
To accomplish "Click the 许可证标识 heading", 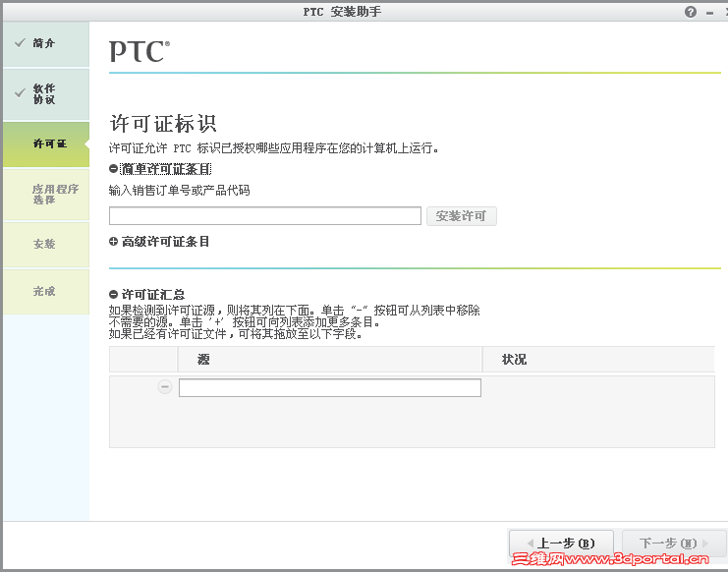I will coord(163,124).
